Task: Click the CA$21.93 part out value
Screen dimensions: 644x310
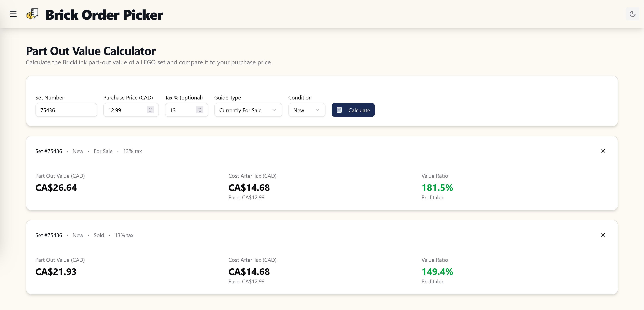Action: click(56, 271)
